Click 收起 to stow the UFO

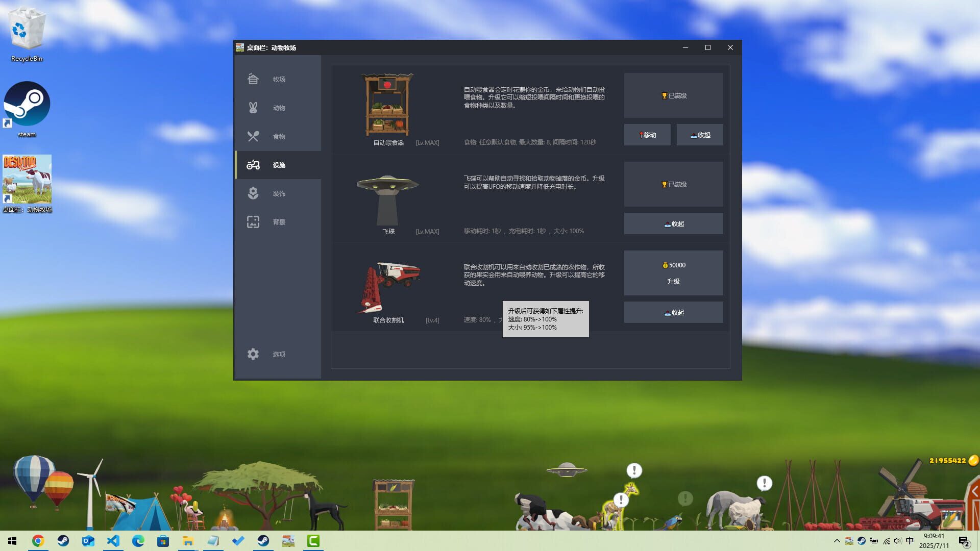[673, 223]
